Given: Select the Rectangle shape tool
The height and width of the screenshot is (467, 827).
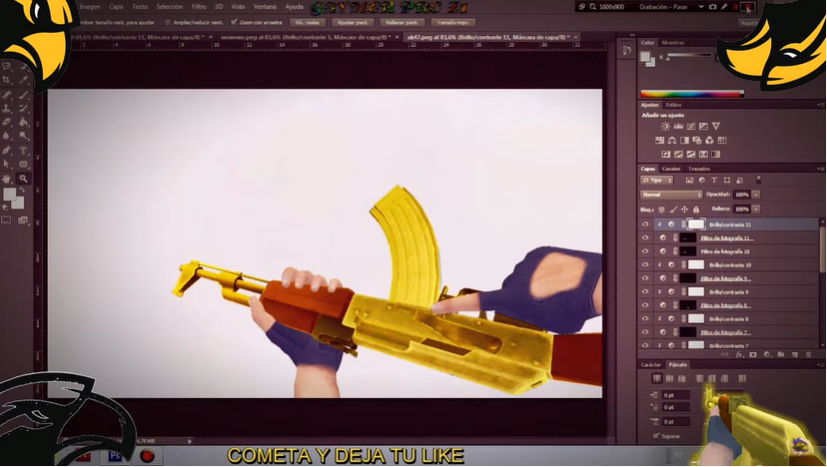Looking at the screenshot, I should pos(24,164).
